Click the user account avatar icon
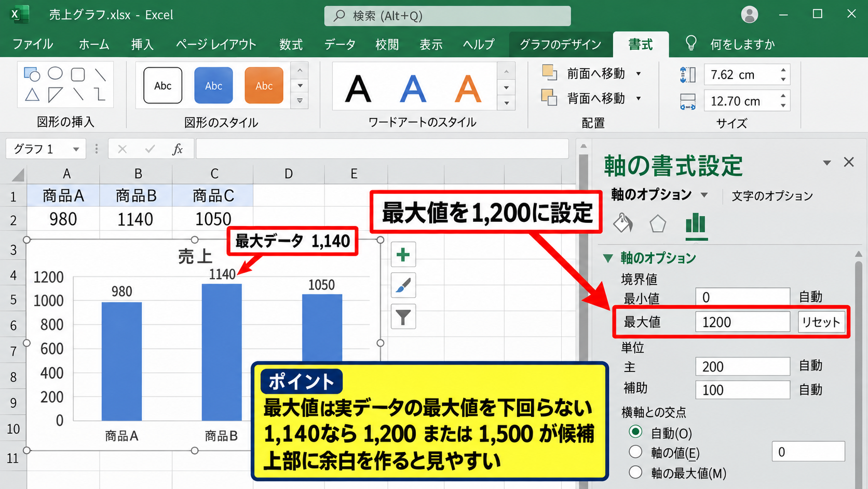868x489 pixels. pyautogui.click(x=749, y=15)
